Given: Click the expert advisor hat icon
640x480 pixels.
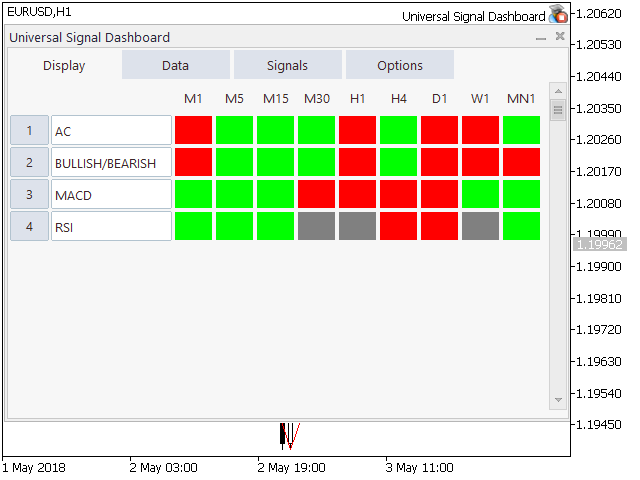Looking at the screenshot, I should point(558,15).
